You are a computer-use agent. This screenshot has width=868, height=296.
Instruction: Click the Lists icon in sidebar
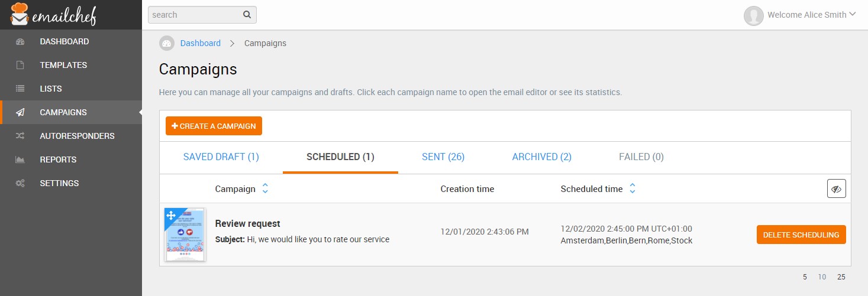20,89
